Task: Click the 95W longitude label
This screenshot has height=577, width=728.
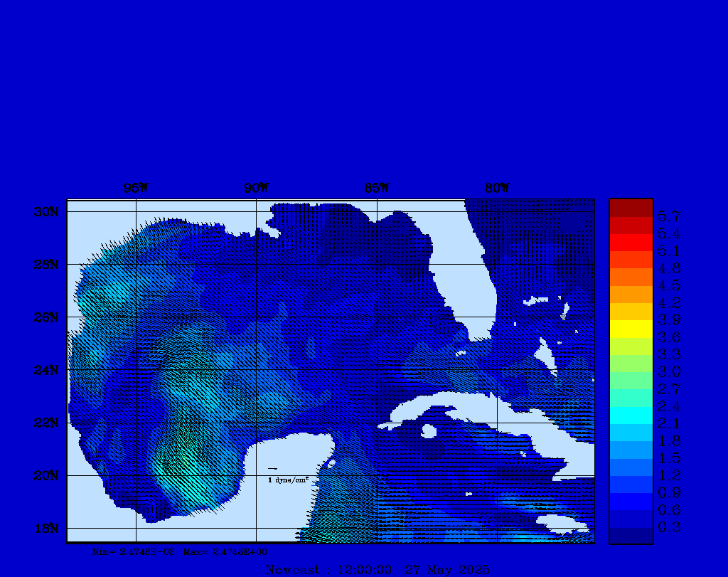Action: coord(136,189)
